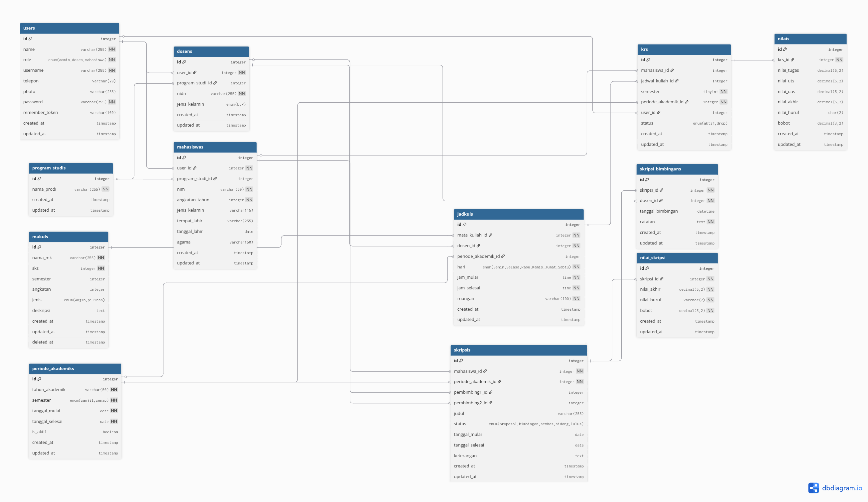Click the key icon beside id in users table
Screen dimensions: 868x502
click(x=30, y=39)
